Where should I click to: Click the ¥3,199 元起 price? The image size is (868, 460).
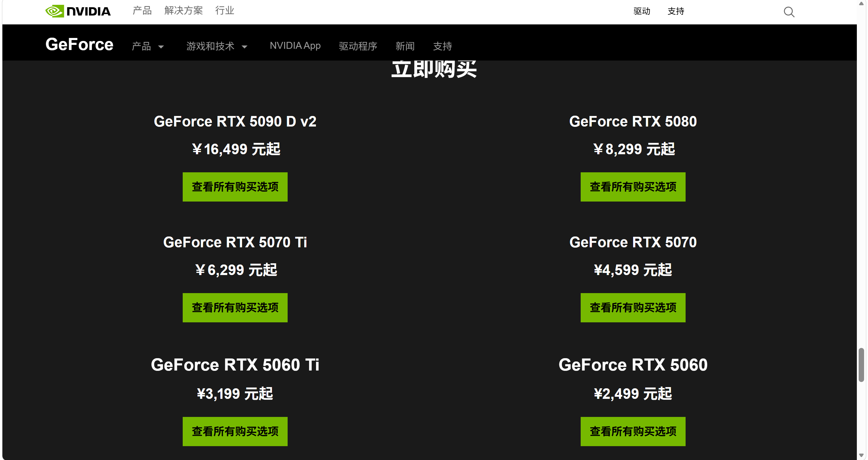(235, 394)
